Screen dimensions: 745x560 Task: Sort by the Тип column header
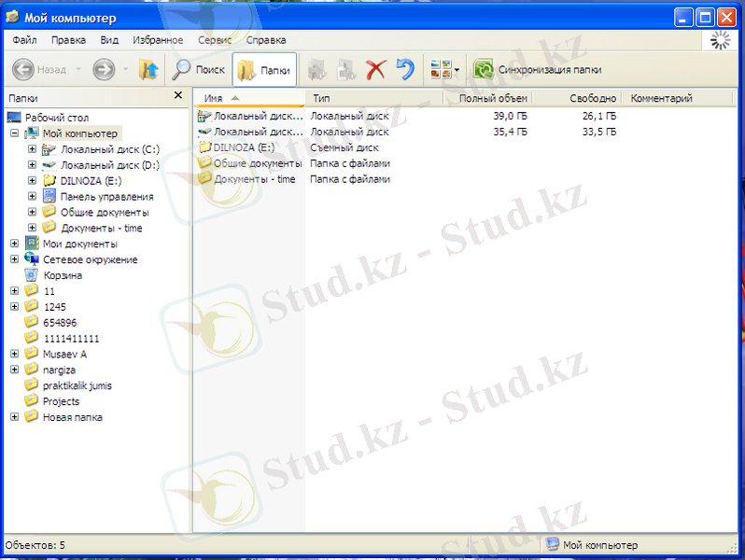pos(374,98)
